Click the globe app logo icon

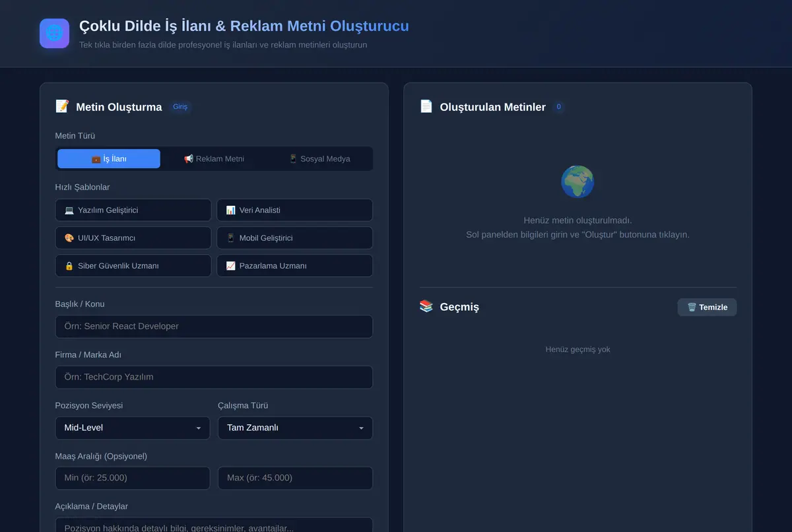[54, 33]
